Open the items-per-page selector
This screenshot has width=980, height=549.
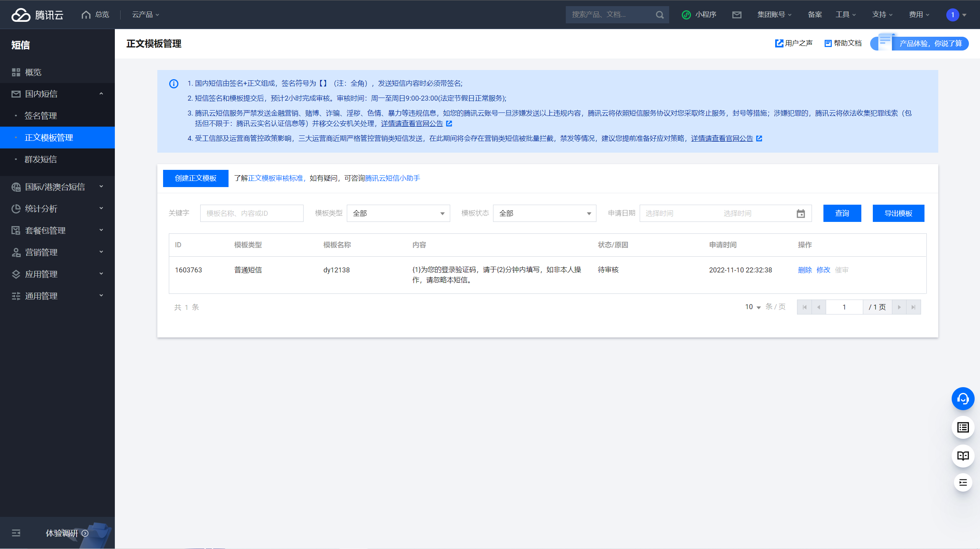tap(753, 307)
